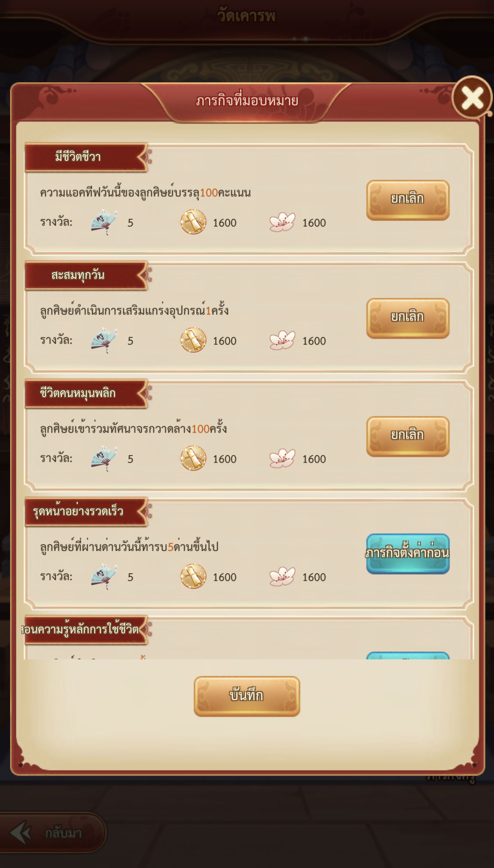This screenshot has height=868, width=494.
Task: Tap the fan reward icon in รุดหน้าอย่างรวดเร็ว
Action: coord(105,576)
